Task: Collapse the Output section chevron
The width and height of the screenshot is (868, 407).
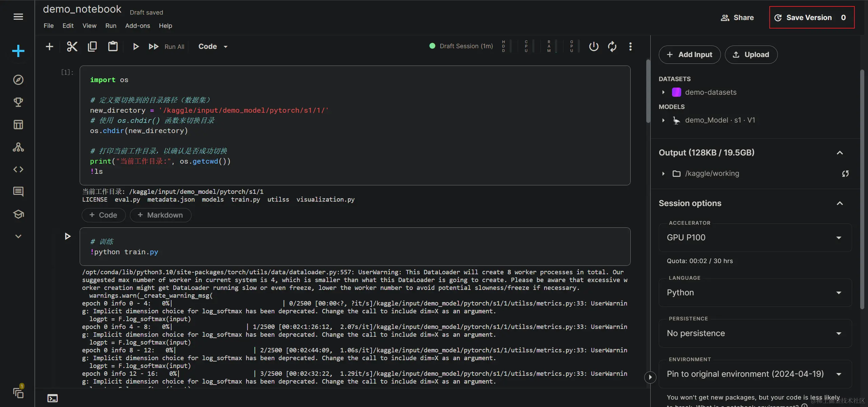Action: tap(840, 153)
